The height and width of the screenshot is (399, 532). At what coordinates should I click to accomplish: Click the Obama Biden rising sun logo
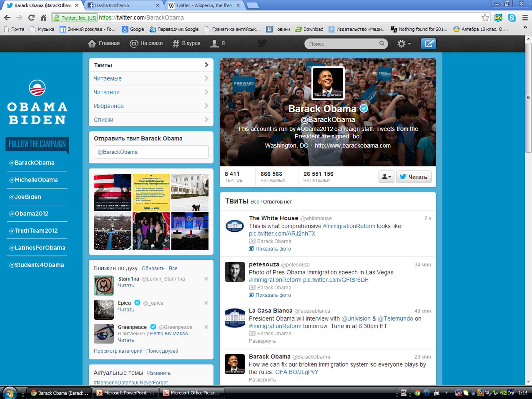[37, 88]
